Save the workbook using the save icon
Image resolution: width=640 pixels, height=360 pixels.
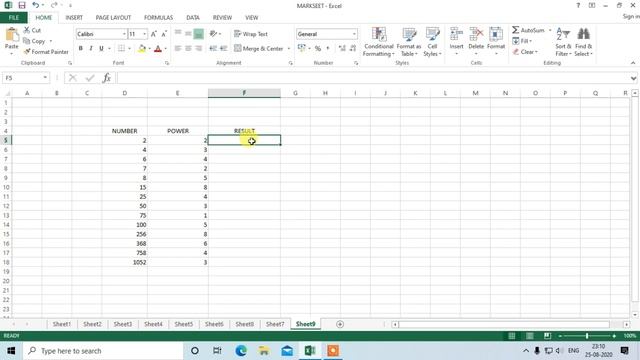pyautogui.click(x=22, y=6)
